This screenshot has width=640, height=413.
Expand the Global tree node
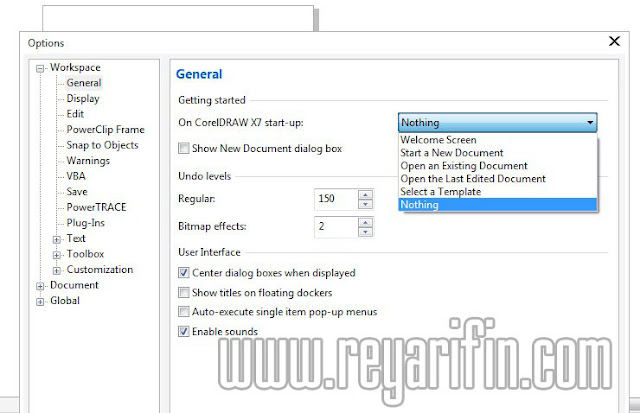coord(40,302)
